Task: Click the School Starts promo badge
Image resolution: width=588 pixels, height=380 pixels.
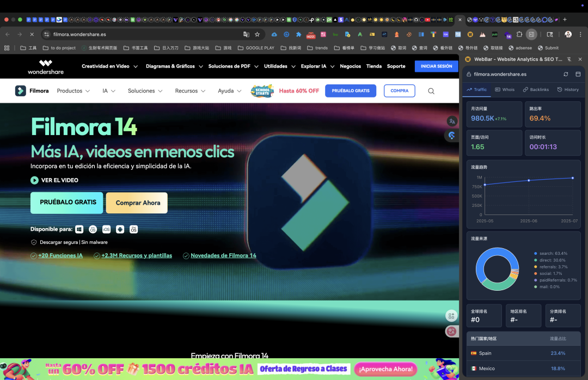Action: tap(262, 91)
